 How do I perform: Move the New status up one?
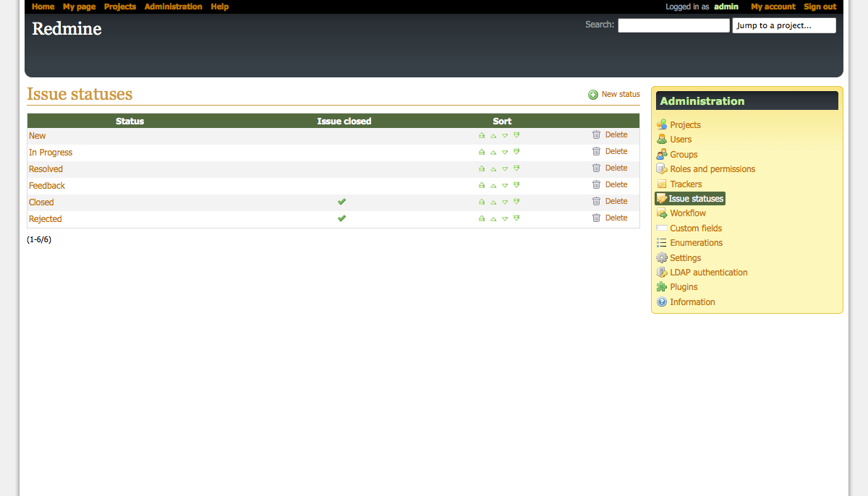click(493, 135)
